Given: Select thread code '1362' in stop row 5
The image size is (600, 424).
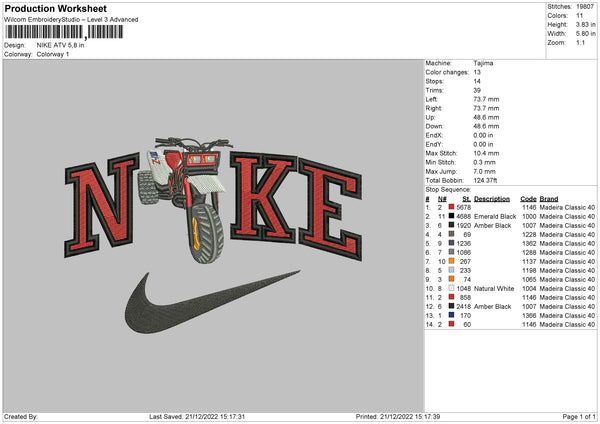Looking at the screenshot, I should pyautogui.click(x=529, y=243).
